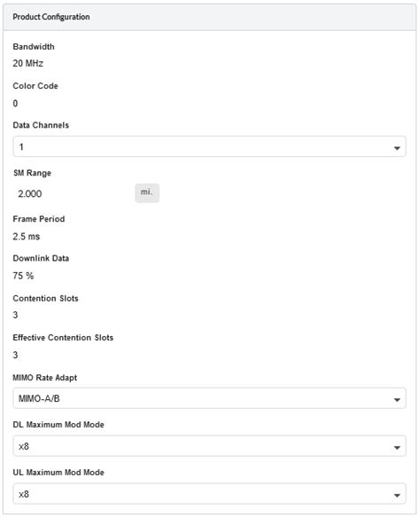This screenshot has width=420, height=517.
Task: Click the Product Configuration header
Action: click(x=51, y=17)
